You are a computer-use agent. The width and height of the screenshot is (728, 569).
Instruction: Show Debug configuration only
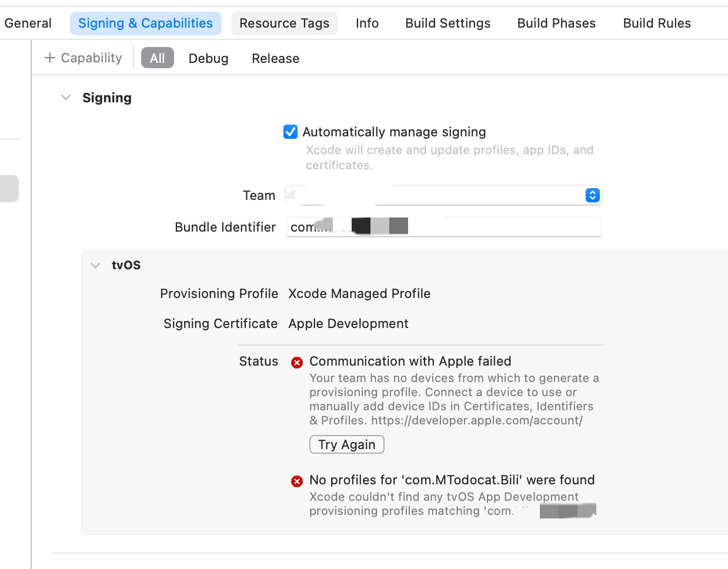click(208, 58)
